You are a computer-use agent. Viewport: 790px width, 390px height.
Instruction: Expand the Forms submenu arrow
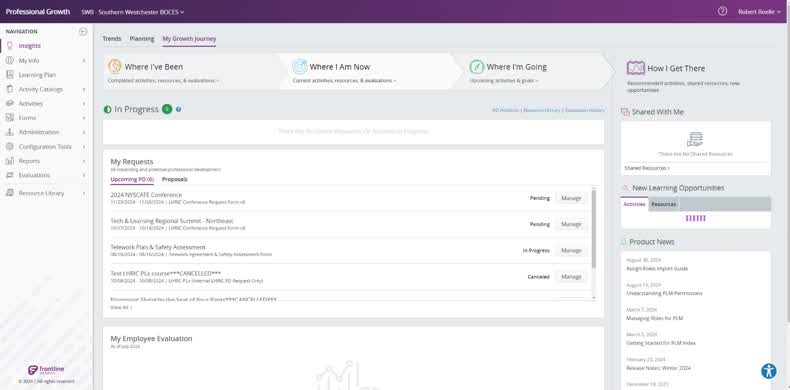pyautogui.click(x=84, y=118)
